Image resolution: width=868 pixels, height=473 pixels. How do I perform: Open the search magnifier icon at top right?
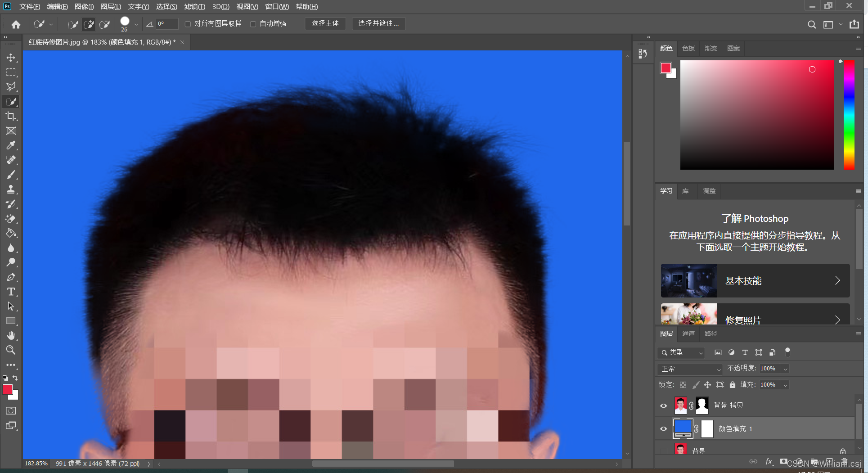tap(811, 24)
